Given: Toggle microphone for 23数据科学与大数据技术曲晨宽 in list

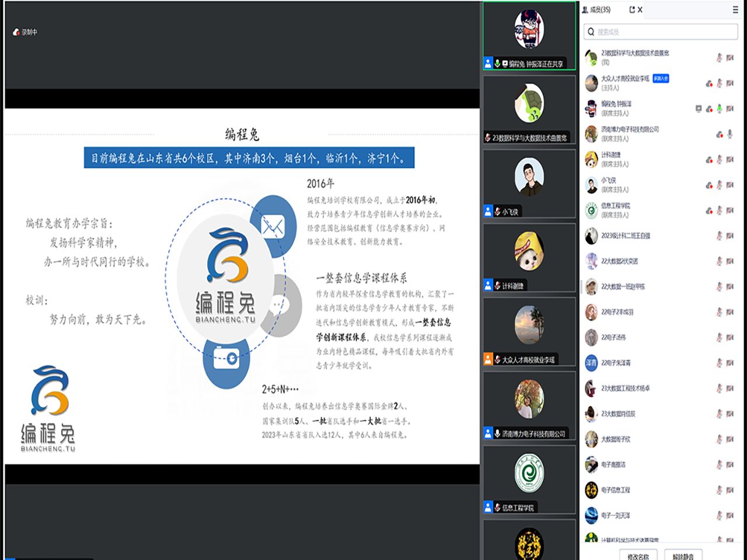Looking at the screenshot, I should (x=720, y=57).
